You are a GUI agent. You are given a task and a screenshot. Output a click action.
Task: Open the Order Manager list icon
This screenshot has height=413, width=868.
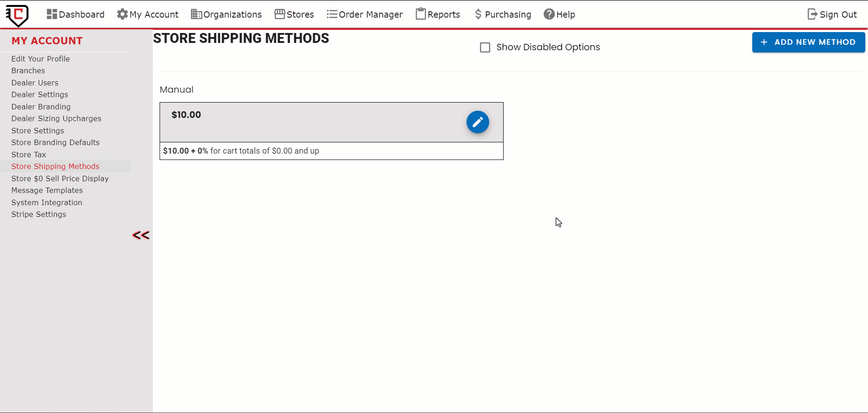(x=332, y=14)
